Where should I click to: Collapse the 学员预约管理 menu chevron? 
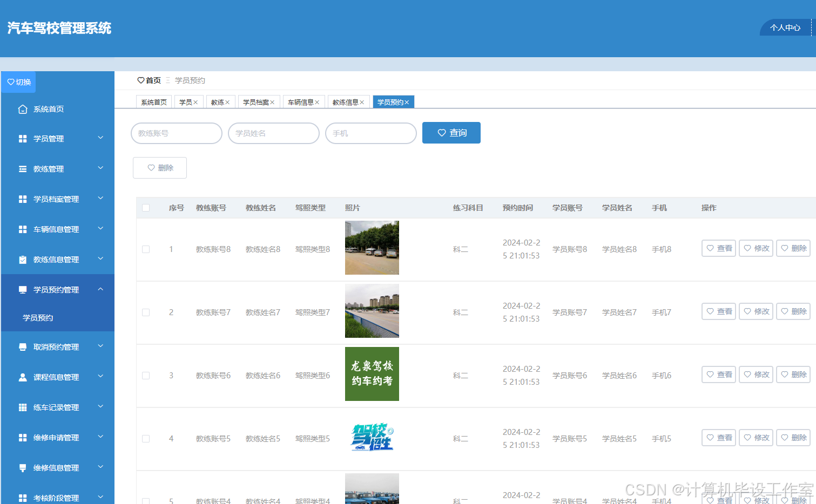tap(100, 289)
